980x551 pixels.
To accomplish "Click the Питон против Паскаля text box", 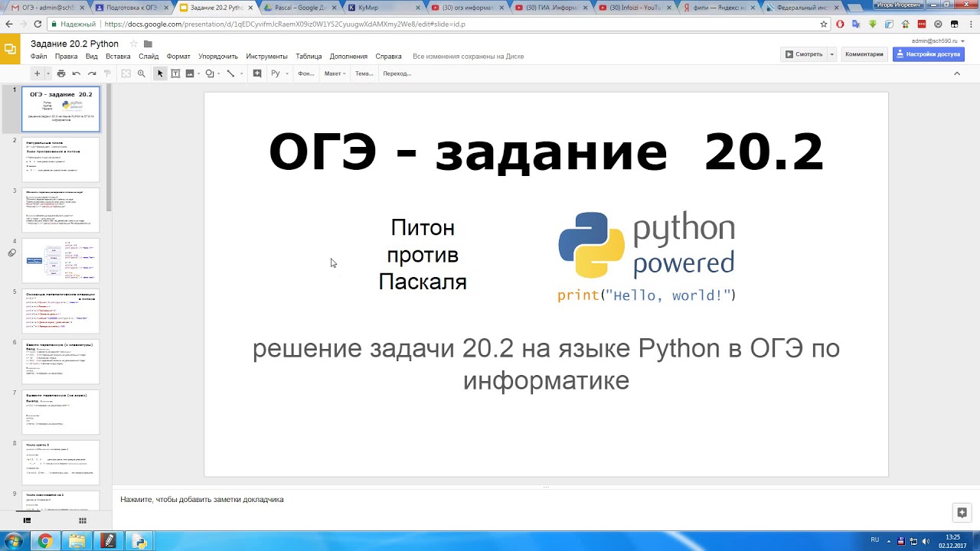I will point(423,255).
